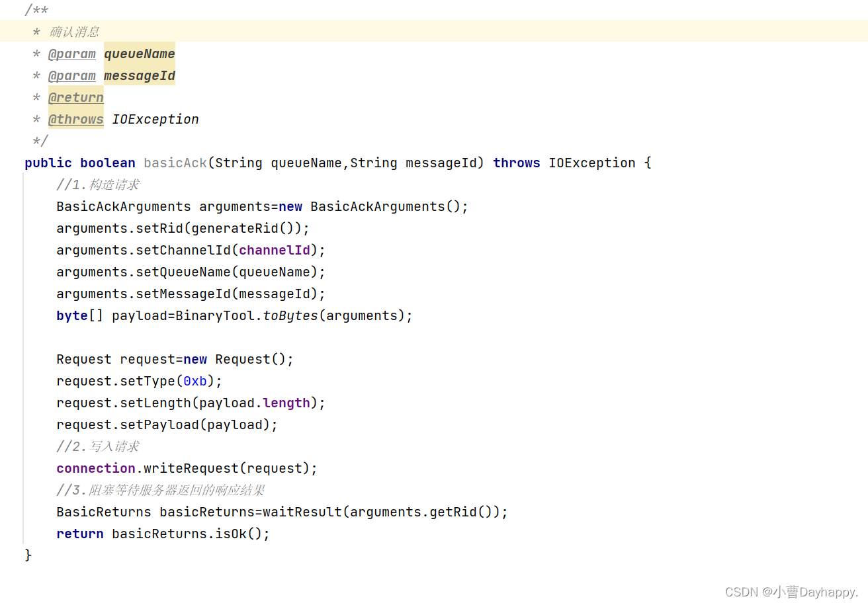Click BinaryTool class reference
Image resolution: width=868 pixels, height=605 pixels.
(215, 315)
